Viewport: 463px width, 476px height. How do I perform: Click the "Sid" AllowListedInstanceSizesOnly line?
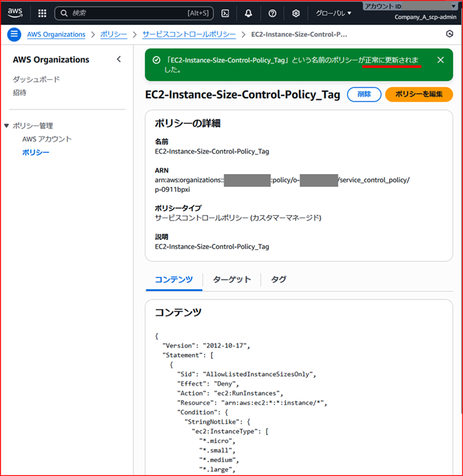click(x=247, y=374)
